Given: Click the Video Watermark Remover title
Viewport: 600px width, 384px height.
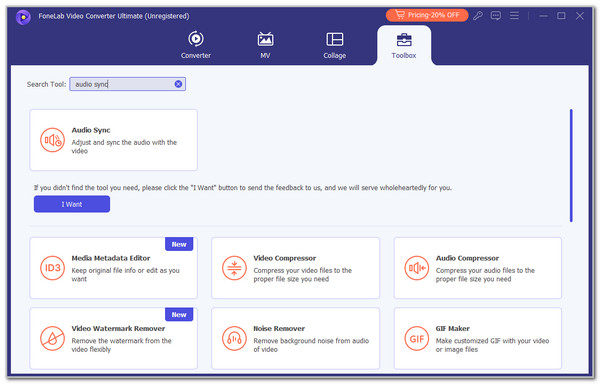Looking at the screenshot, I should pyautogui.click(x=118, y=329).
